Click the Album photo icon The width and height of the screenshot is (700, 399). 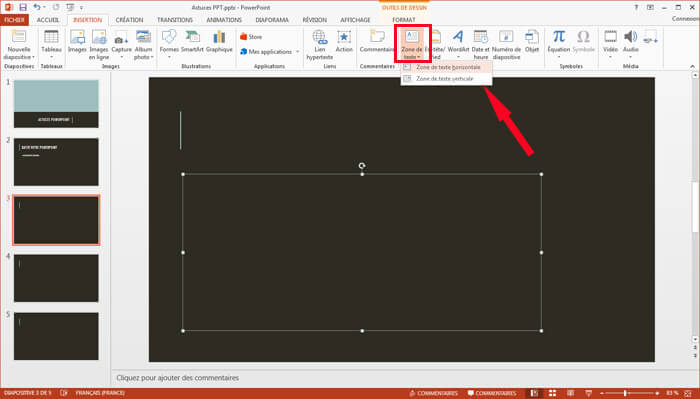(143, 37)
